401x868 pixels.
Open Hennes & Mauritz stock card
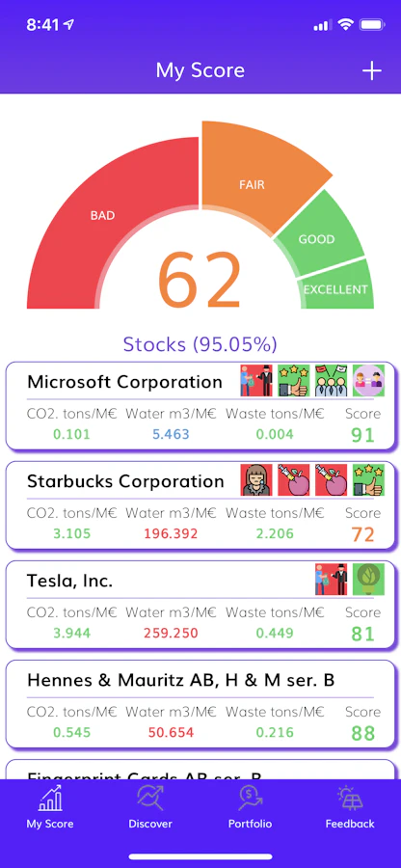(201, 704)
